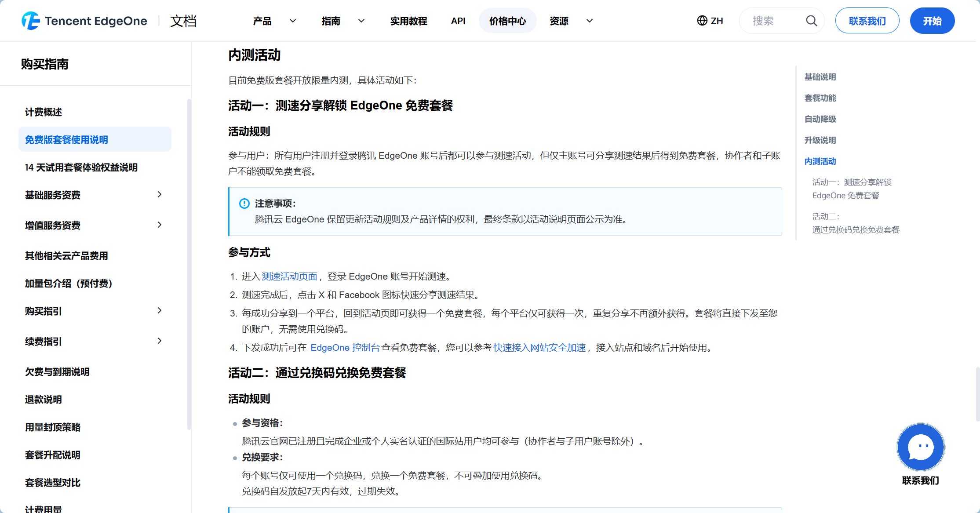Open 其他相关云产品费用 in sidebar
980x513 pixels.
[x=66, y=256]
